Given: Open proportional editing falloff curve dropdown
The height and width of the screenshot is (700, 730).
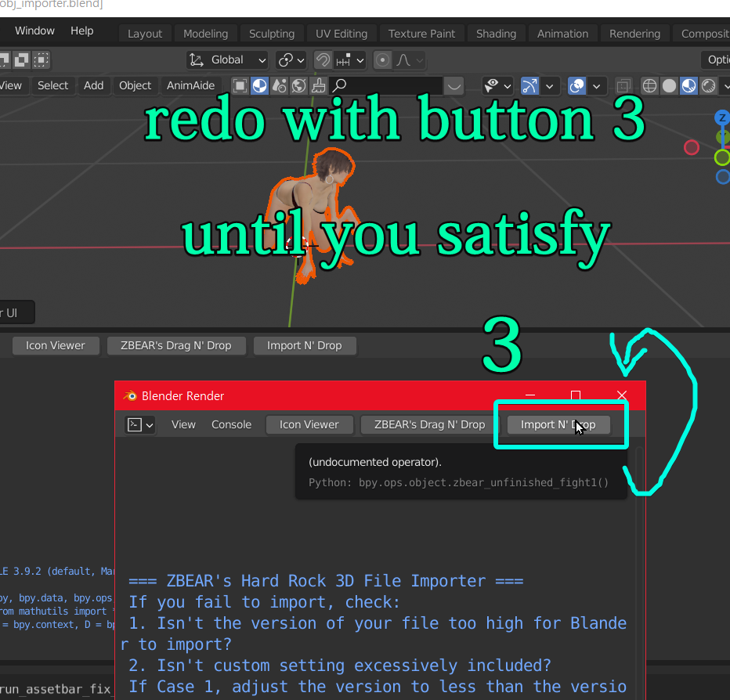Looking at the screenshot, I should (410, 60).
